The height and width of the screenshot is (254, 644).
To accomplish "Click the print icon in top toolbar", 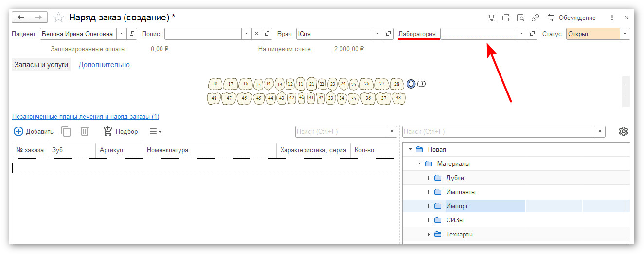I will click(506, 18).
